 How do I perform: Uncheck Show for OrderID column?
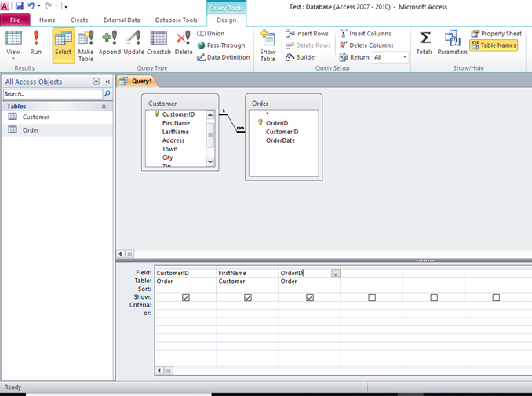pyautogui.click(x=310, y=297)
